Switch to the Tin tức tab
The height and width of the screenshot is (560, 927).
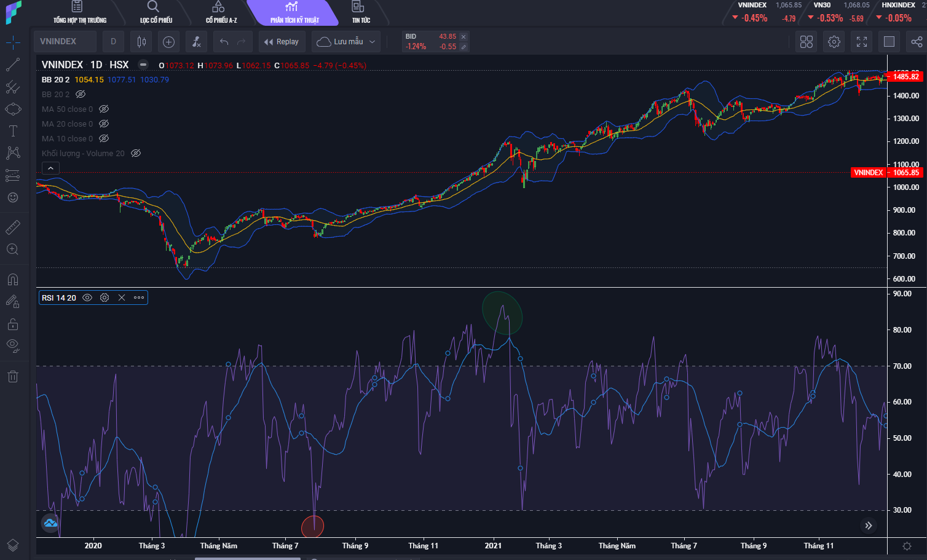point(361,12)
